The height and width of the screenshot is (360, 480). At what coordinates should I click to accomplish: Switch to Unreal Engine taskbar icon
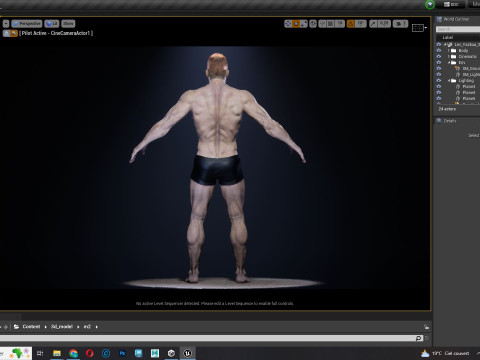point(187,353)
